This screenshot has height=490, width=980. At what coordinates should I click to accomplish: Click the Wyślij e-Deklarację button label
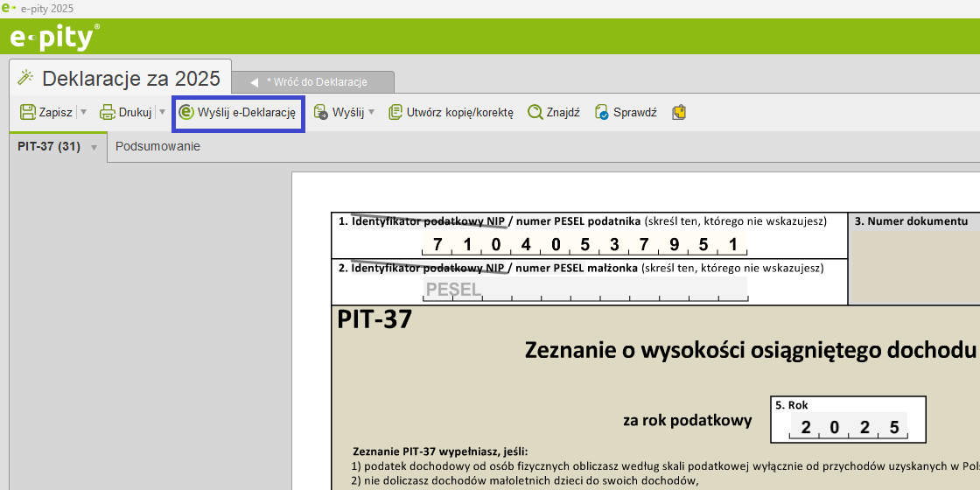tap(247, 112)
